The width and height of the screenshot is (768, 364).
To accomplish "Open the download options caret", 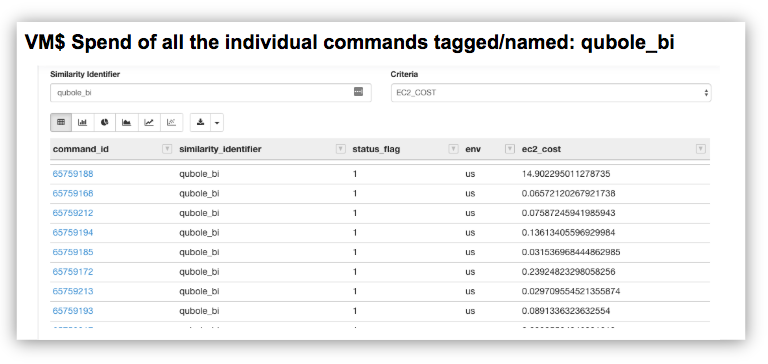I will [x=217, y=122].
